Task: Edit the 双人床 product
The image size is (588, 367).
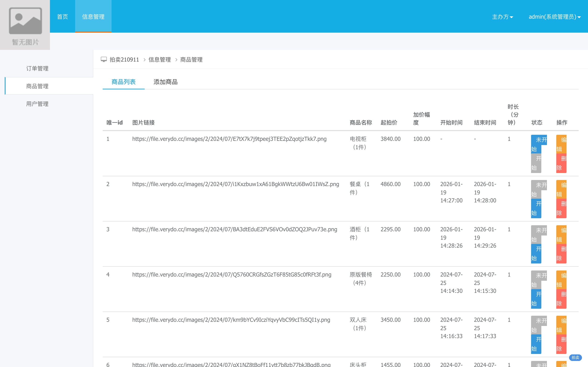Action: tap(561, 325)
